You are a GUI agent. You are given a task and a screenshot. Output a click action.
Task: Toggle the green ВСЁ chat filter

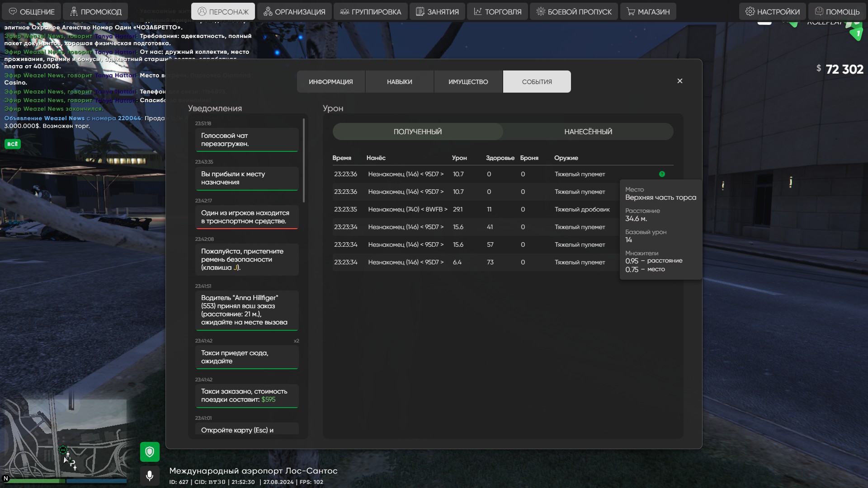pyautogui.click(x=13, y=144)
